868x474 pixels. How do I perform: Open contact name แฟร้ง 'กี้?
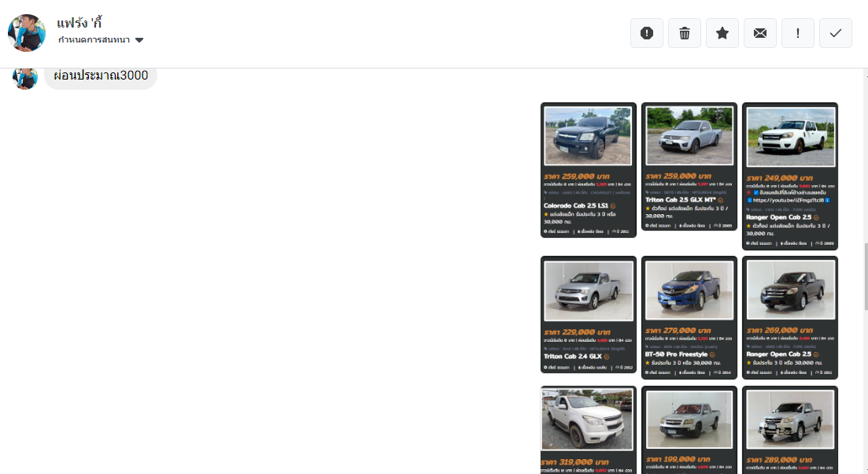coord(79,24)
